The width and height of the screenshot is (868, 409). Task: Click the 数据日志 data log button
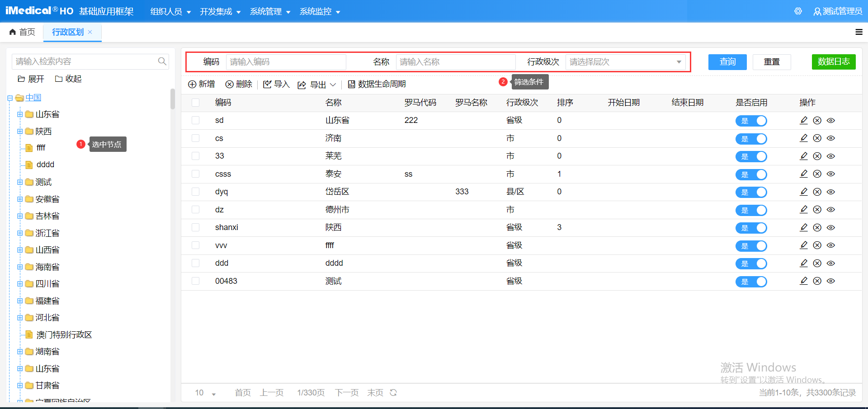pyautogui.click(x=834, y=62)
